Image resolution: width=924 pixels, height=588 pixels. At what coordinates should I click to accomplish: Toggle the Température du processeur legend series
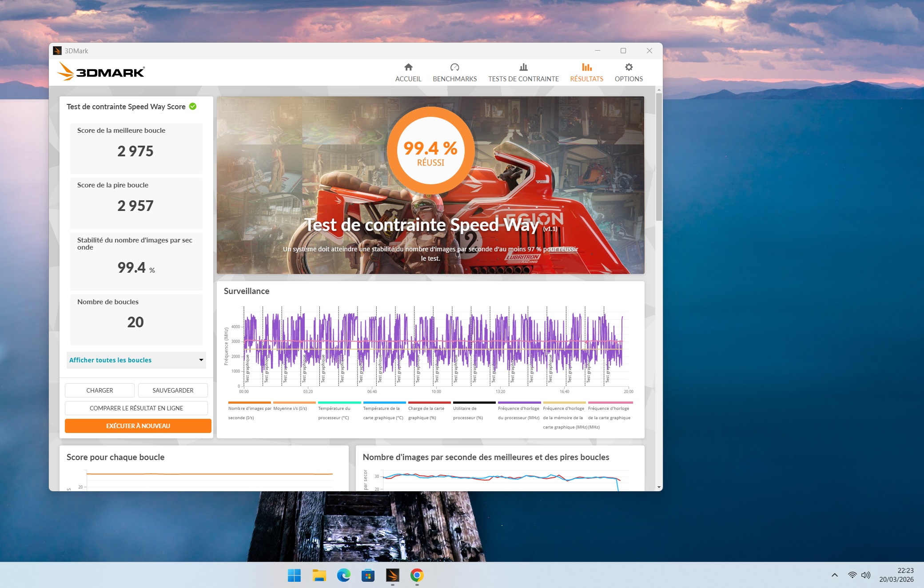point(334,413)
